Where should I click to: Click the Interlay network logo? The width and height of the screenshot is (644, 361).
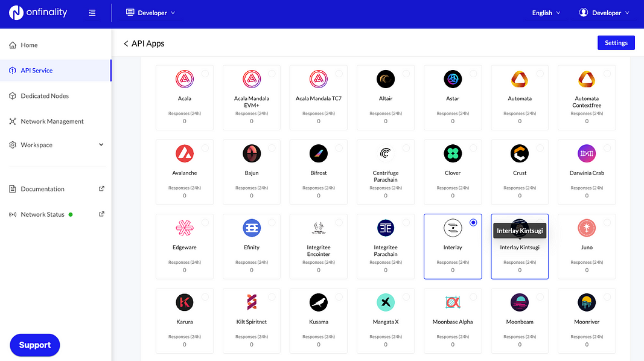coord(453,228)
